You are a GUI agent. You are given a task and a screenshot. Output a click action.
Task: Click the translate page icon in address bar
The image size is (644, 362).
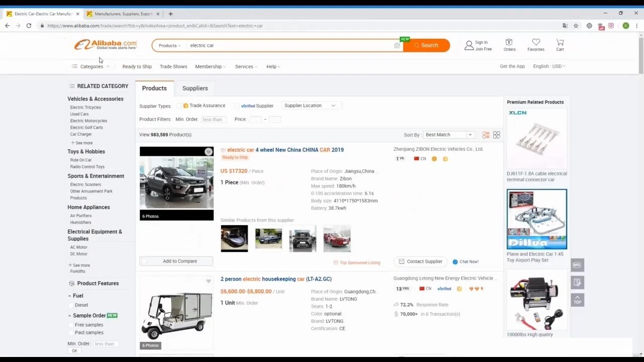pyautogui.click(x=565, y=26)
